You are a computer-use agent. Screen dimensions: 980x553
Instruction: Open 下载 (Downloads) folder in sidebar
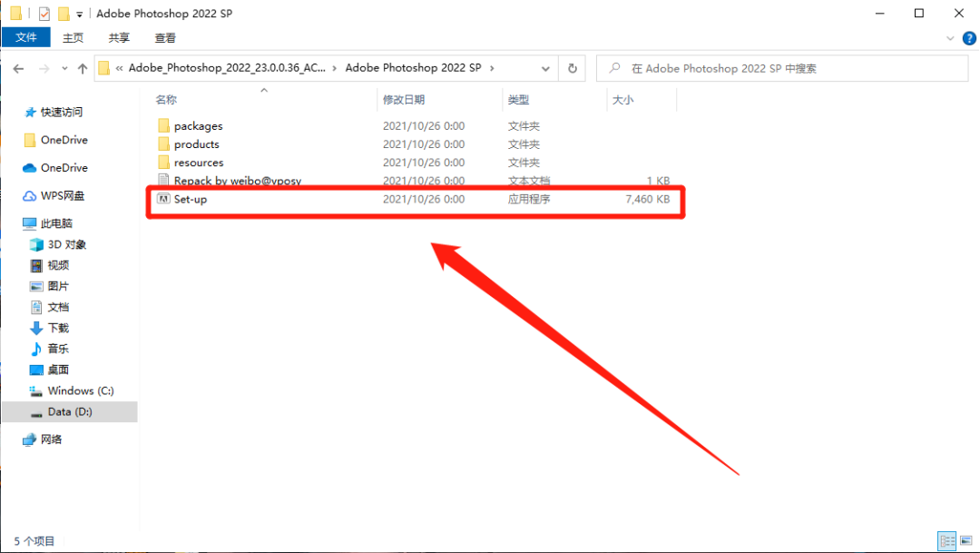[x=58, y=328]
